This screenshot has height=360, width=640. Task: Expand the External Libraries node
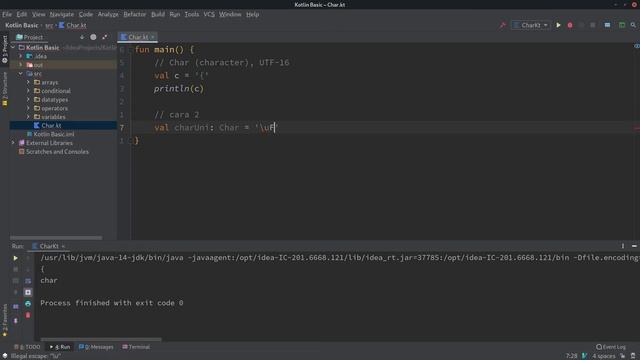pos(13,143)
